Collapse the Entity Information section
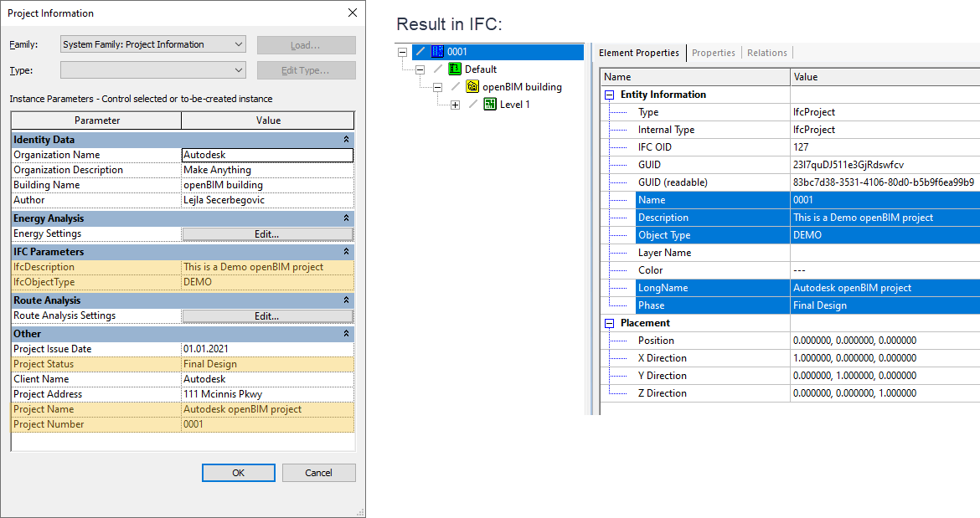 [x=610, y=95]
